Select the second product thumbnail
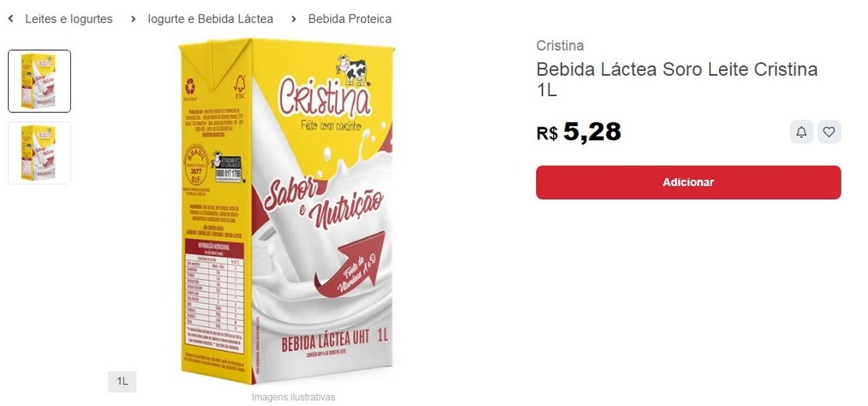 pyautogui.click(x=39, y=153)
